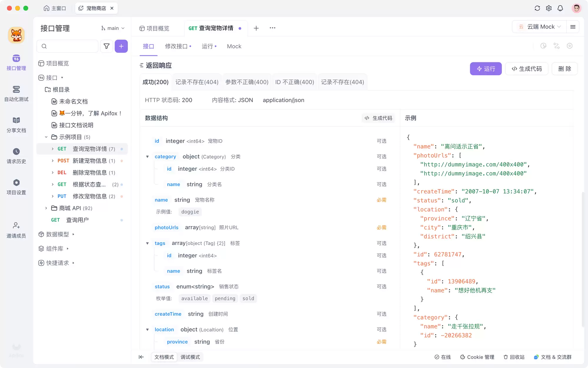Open 自动化测试 in the sidebar

coord(16,94)
